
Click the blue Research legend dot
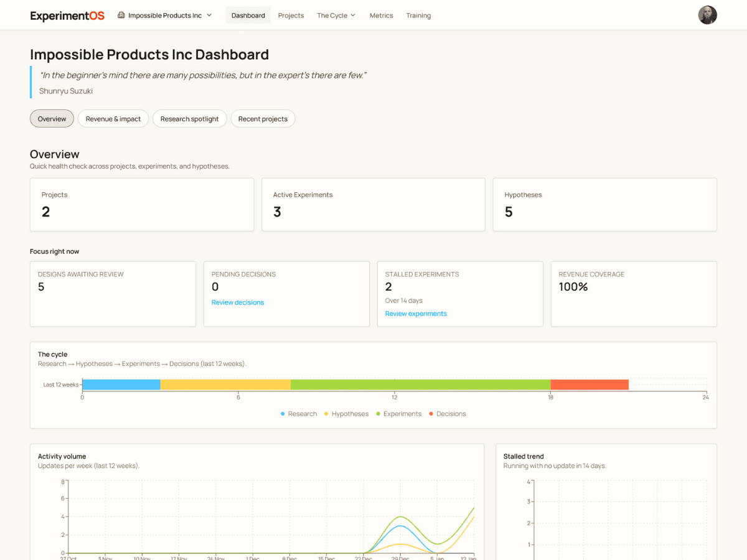pos(282,414)
